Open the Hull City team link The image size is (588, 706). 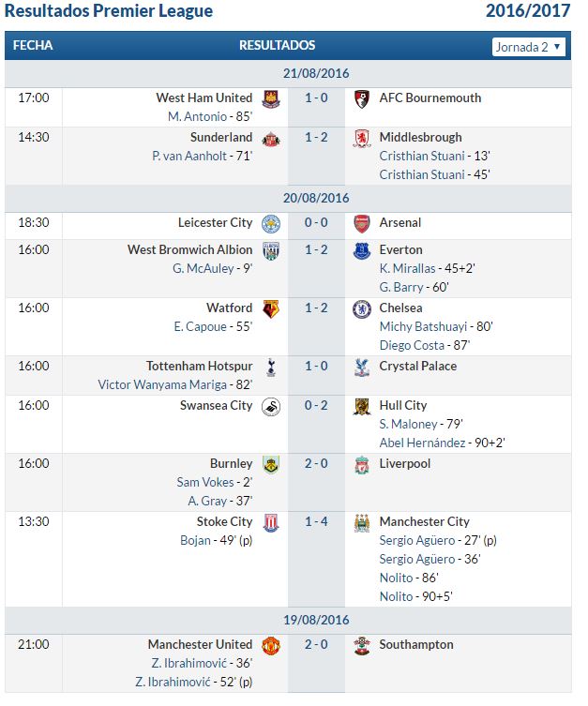point(403,406)
